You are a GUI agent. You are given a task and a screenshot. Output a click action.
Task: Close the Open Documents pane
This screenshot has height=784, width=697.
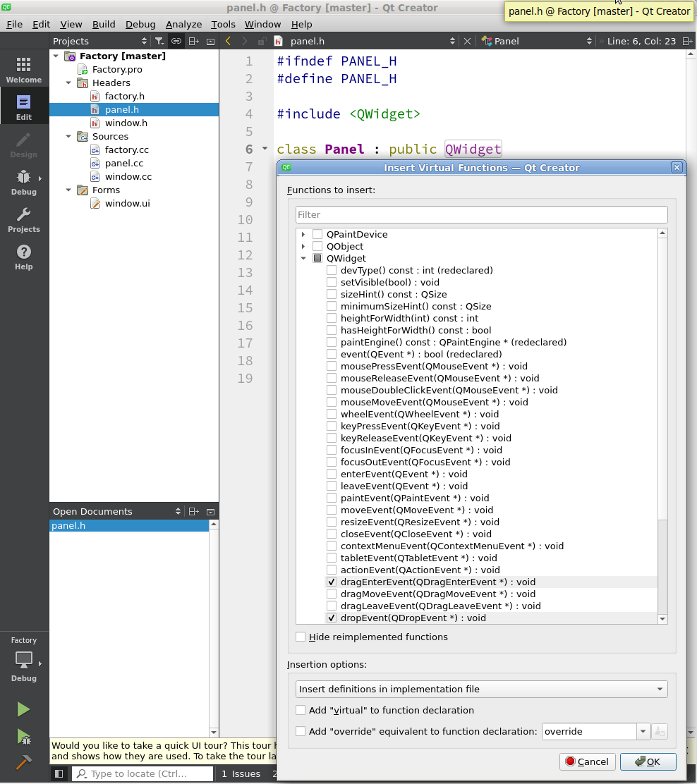pyautogui.click(x=211, y=511)
